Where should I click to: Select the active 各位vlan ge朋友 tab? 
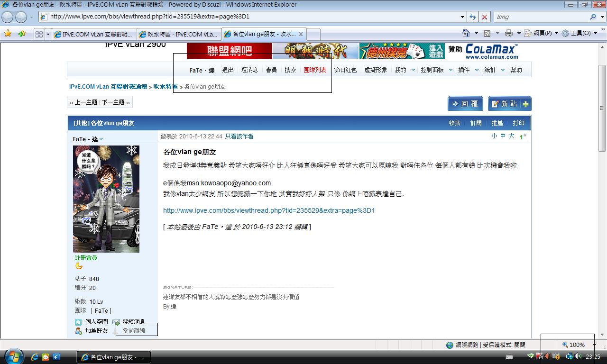point(264,34)
